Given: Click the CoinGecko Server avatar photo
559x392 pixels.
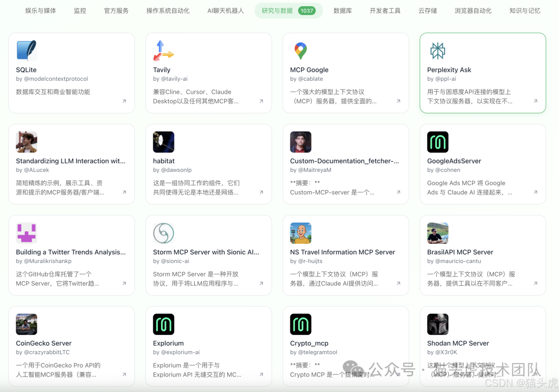Looking at the screenshot, I should coord(26,324).
